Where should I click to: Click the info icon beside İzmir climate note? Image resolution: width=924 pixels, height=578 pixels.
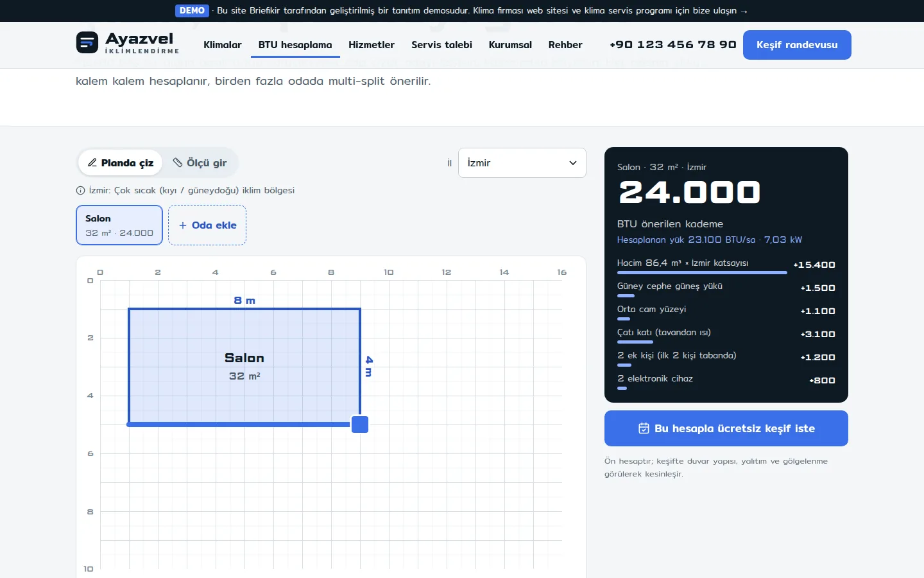(x=80, y=191)
